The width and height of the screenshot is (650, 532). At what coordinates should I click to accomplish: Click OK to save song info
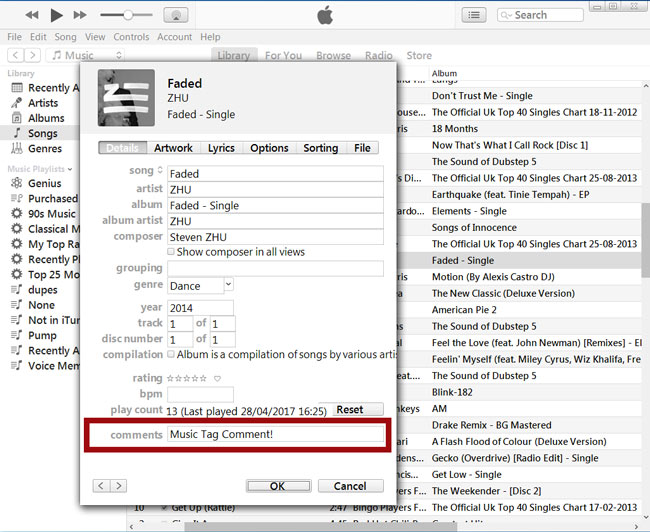(x=278, y=486)
